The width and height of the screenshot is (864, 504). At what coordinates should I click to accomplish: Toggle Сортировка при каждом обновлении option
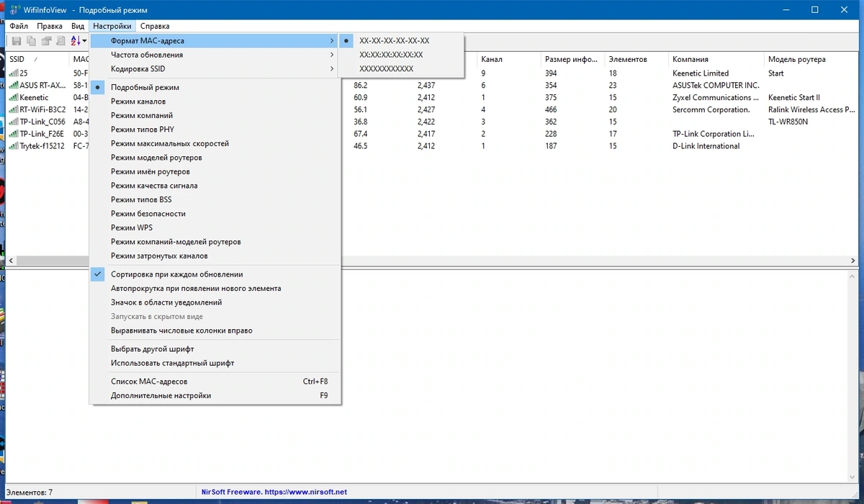(215, 274)
